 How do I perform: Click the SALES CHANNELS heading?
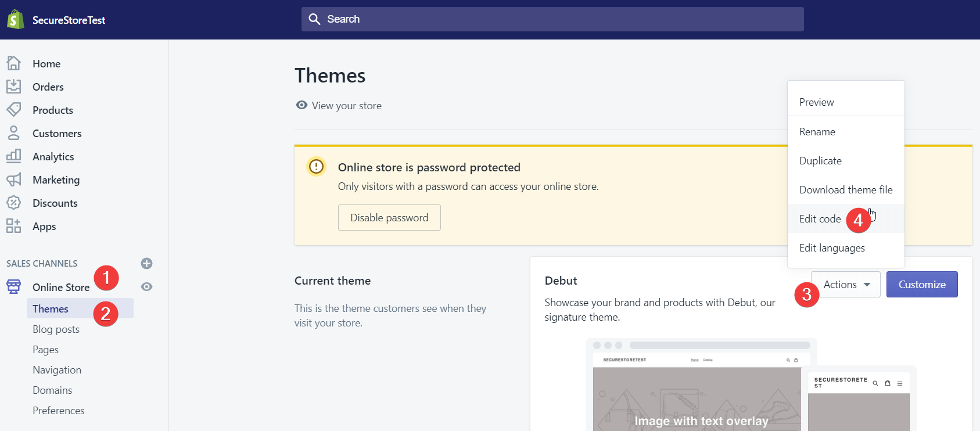click(42, 264)
